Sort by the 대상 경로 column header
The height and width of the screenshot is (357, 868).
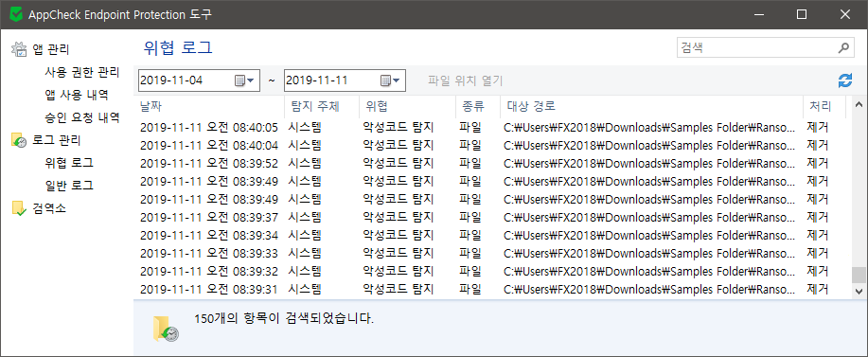(651, 106)
